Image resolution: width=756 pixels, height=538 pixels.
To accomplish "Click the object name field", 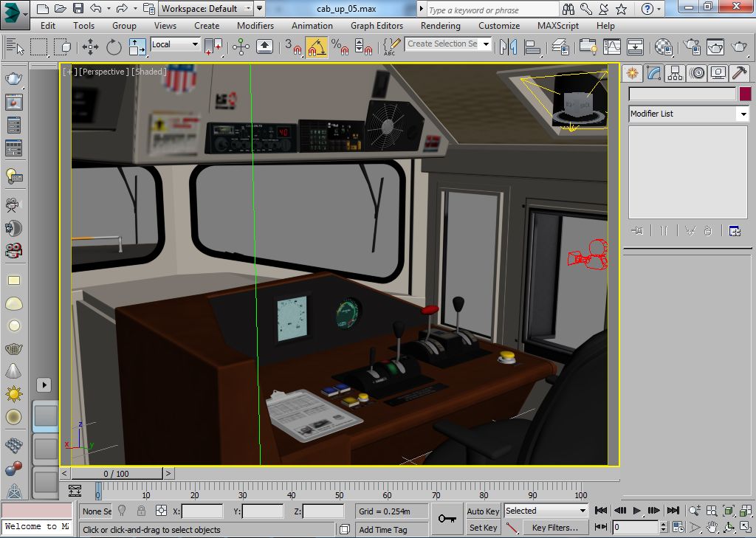I will (x=683, y=94).
